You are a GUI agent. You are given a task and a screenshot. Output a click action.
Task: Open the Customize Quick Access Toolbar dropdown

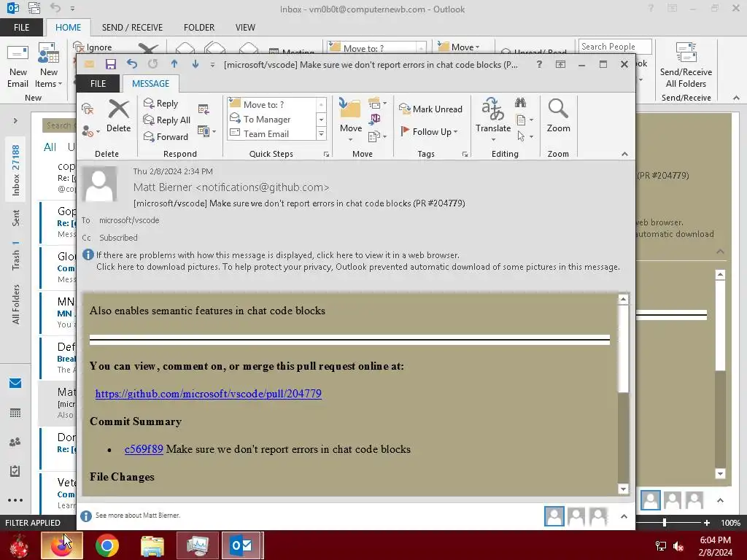pos(212,64)
